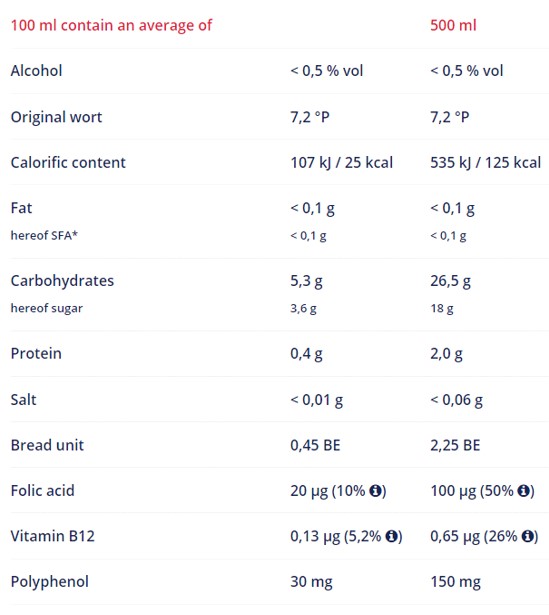Select the Original wort label
Image resolution: width=549 pixels, height=615 pixels.
pyautogui.click(x=56, y=117)
